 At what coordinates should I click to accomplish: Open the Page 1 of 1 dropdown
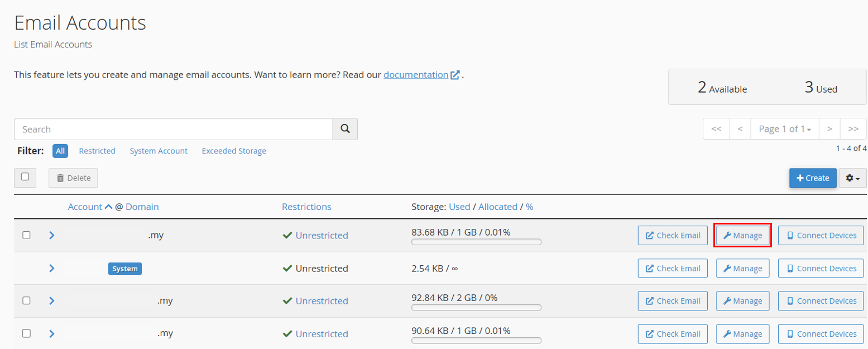pyautogui.click(x=784, y=129)
